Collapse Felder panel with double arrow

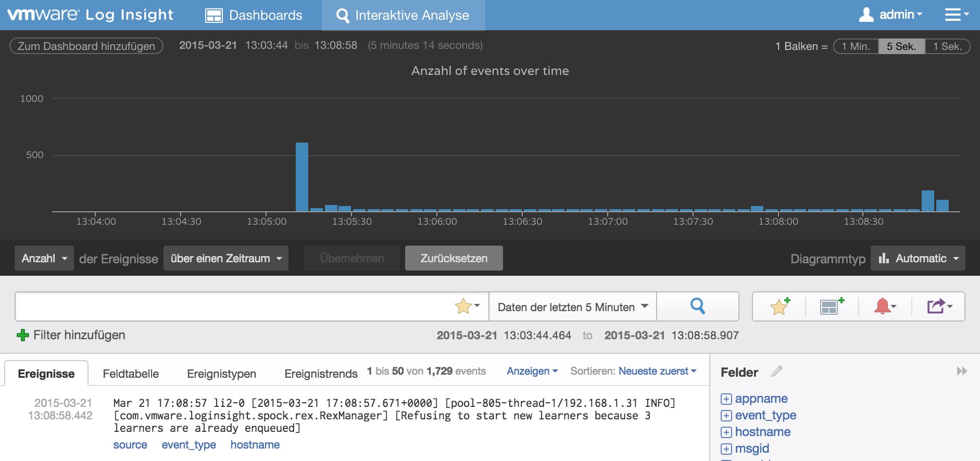(961, 372)
